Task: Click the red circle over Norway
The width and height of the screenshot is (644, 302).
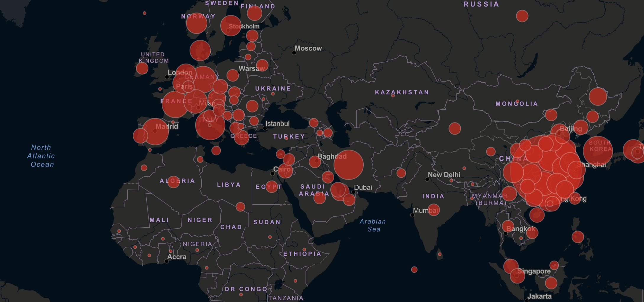Action: pyautogui.click(x=197, y=23)
